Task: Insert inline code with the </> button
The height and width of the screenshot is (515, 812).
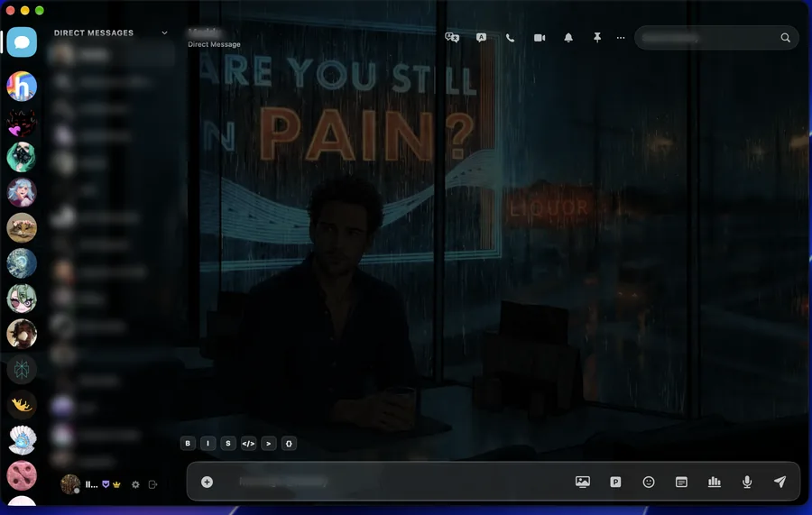Action: pyautogui.click(x=249, y=443)
